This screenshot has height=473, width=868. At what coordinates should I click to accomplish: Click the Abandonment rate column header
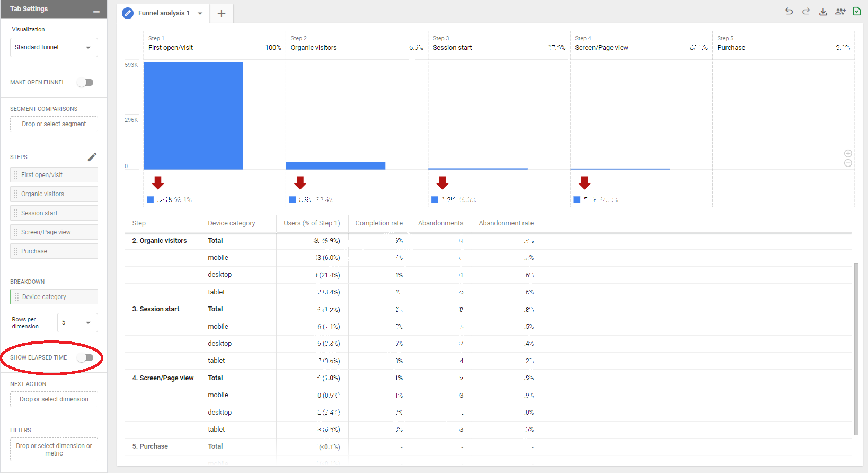[506, 223]
